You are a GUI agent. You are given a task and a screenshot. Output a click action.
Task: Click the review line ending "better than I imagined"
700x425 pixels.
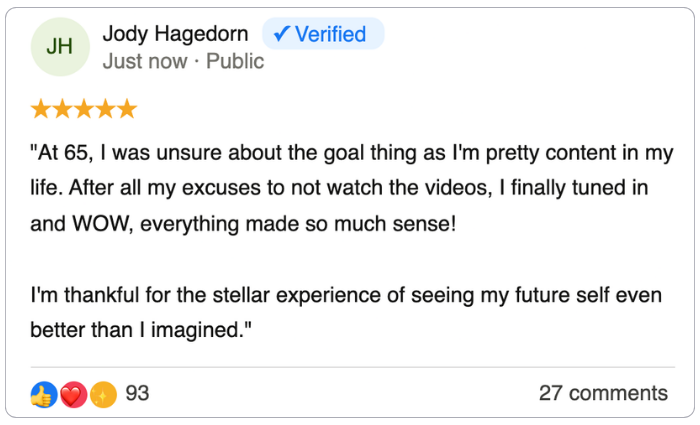(139, 329)
